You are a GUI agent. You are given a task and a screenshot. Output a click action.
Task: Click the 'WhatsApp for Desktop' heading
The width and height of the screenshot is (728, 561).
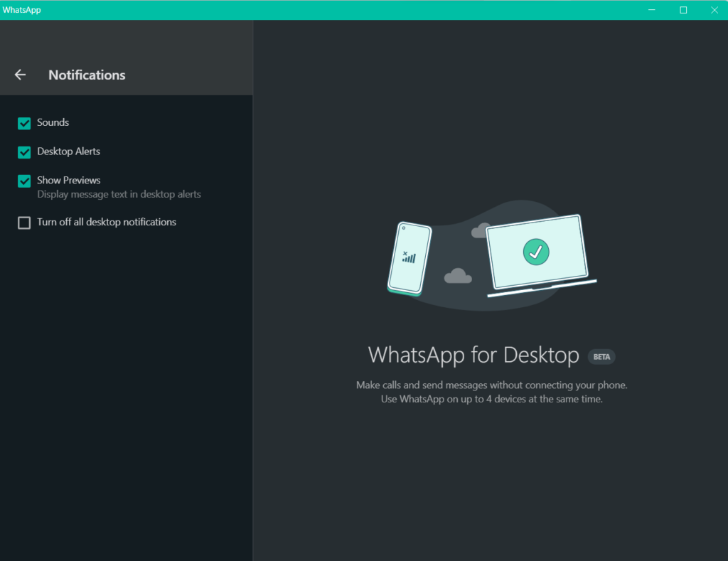point(473,355)
